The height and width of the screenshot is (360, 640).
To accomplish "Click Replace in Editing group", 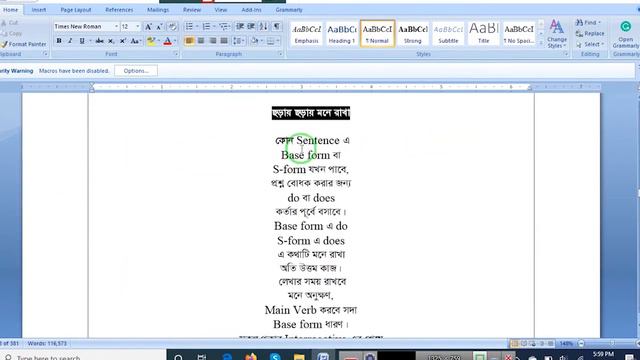I will pyautogui.click(x=590, y=33).
